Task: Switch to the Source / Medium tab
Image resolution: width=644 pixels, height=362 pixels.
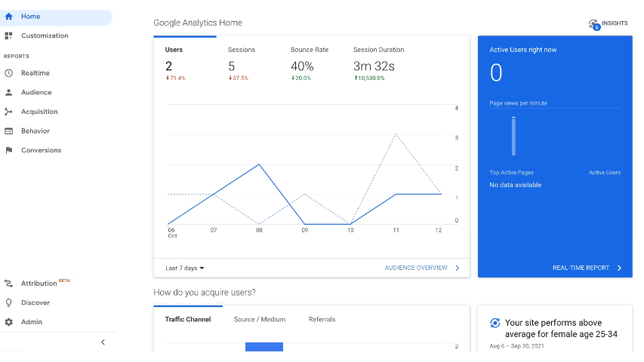Action: pos(260,319)
